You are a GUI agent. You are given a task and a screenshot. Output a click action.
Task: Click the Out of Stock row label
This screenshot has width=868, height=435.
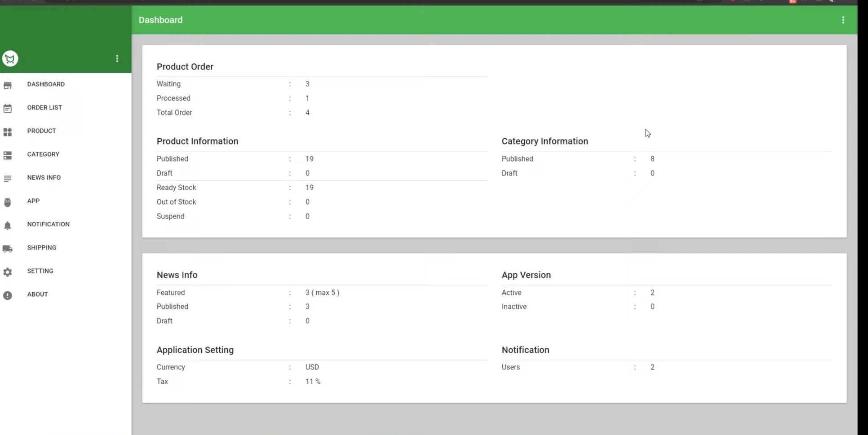click(x=176, y=202)
